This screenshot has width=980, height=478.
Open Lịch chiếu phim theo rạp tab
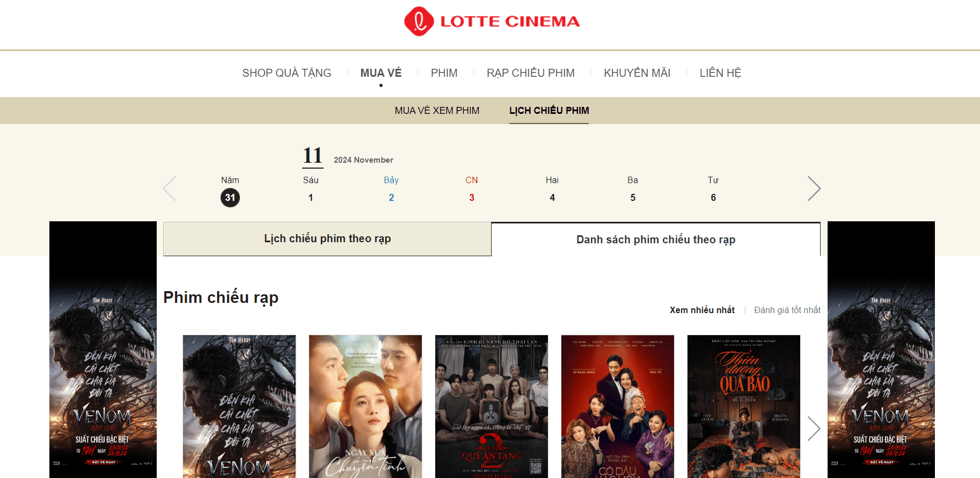(x=327, y=238)
